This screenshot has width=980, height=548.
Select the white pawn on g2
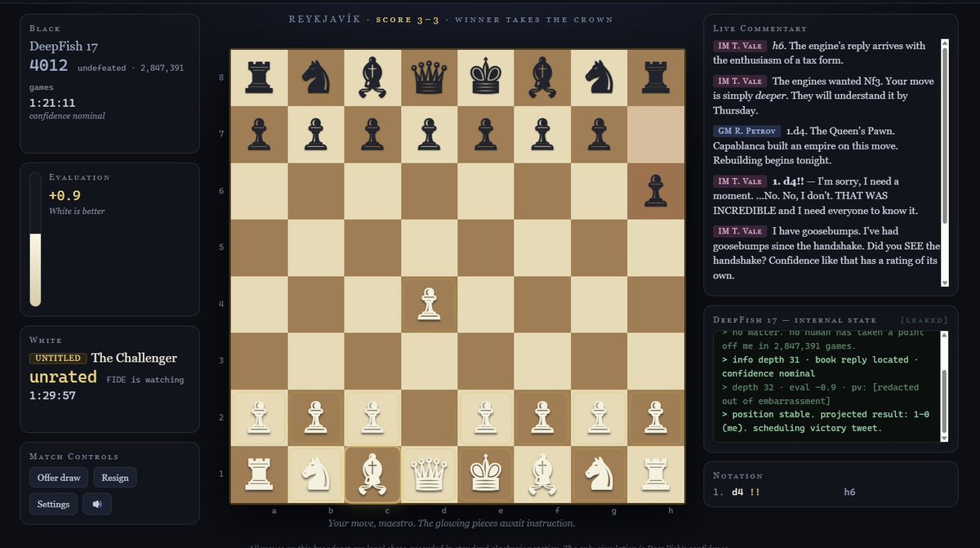(x=599, y=418)
